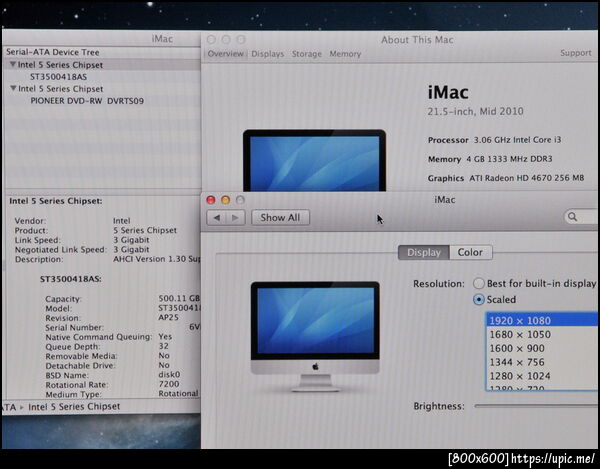Go back with the left arrow button

(x=217, y=218)
